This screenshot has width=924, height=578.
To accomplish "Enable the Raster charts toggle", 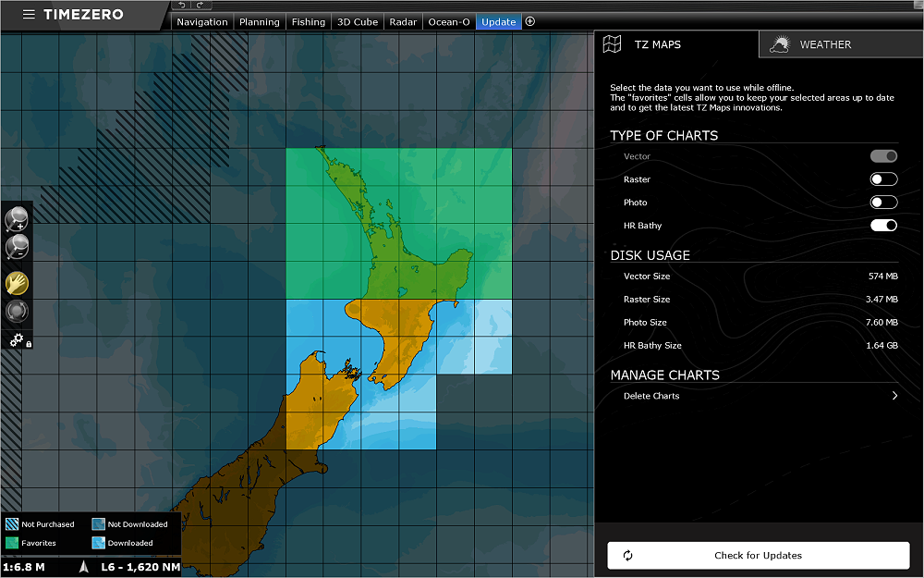I will point(883,179).
